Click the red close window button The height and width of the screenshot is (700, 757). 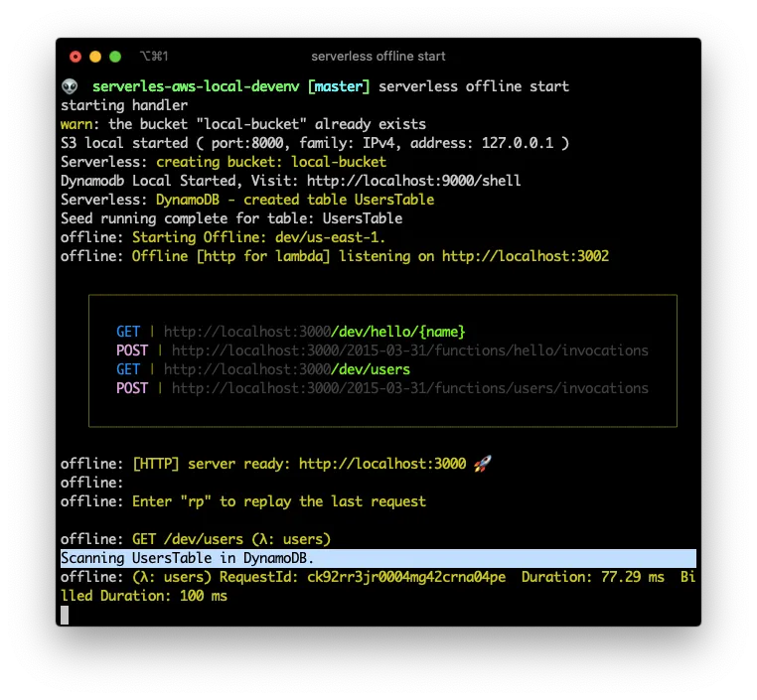76,57
